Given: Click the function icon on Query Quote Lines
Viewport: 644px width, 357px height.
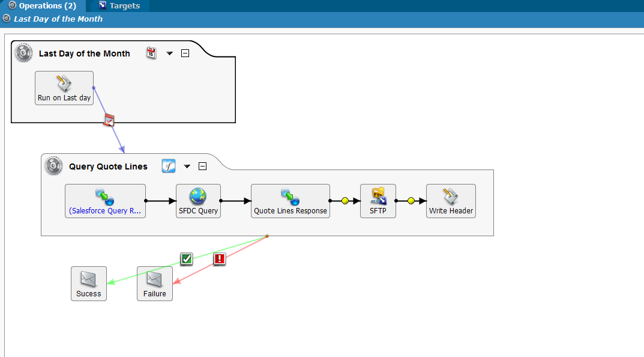Looking at the screenshot, I should click(x=169, y=166).
